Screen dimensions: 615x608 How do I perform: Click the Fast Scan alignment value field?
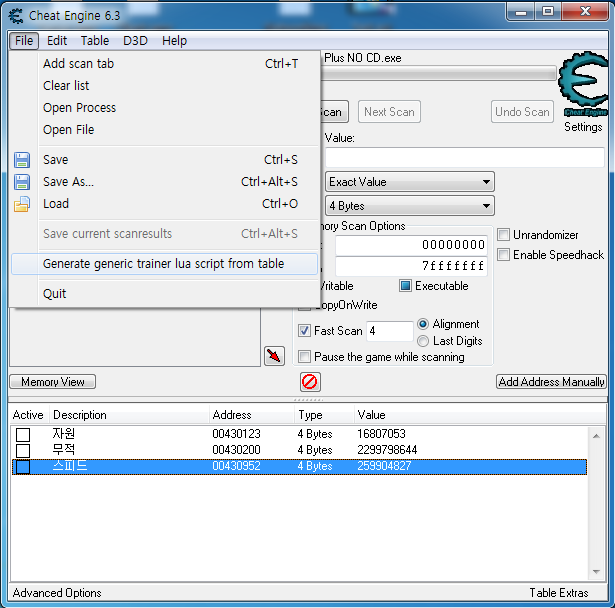(x=389, y=331)
